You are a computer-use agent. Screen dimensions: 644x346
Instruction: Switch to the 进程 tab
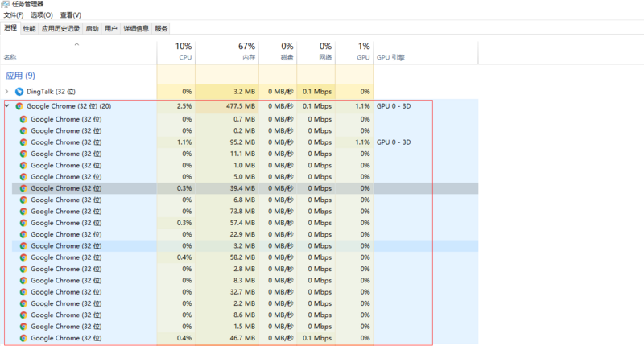coord(10,28)
